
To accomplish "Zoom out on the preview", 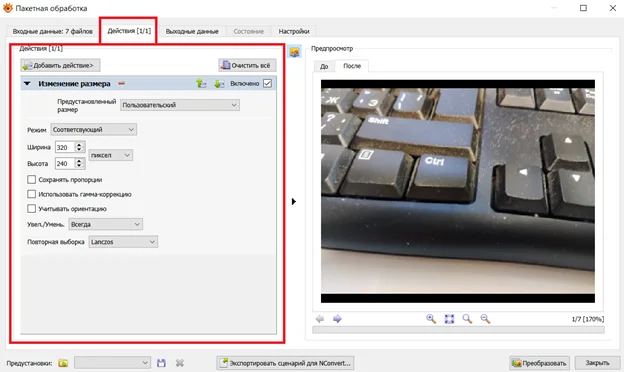I will 485,319.
